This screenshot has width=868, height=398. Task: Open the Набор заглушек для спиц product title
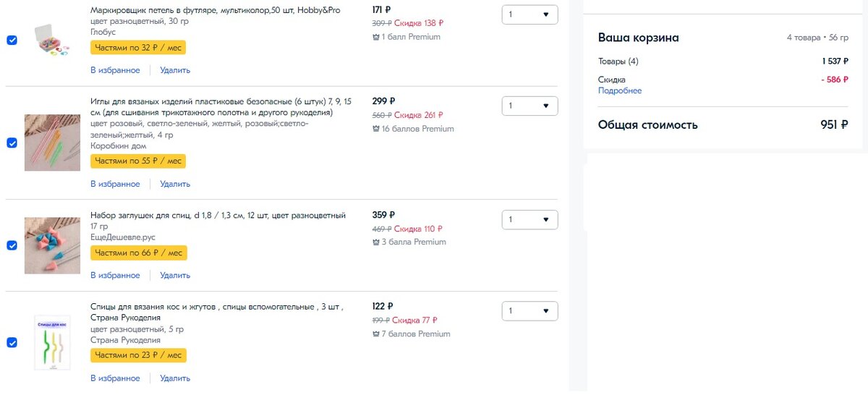click(x=218, y=215)
